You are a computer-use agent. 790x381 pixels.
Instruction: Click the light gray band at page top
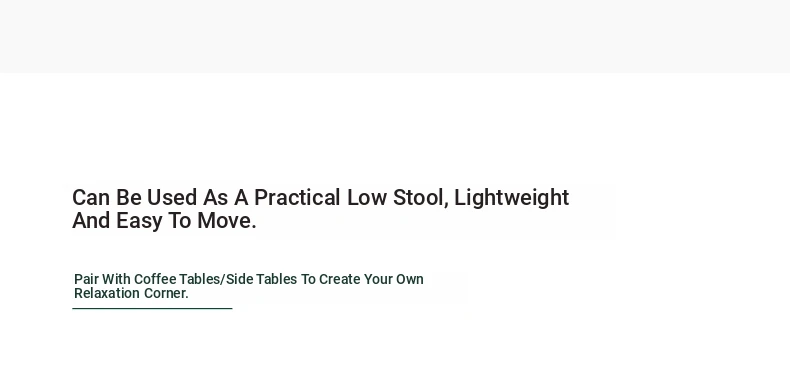395,36
